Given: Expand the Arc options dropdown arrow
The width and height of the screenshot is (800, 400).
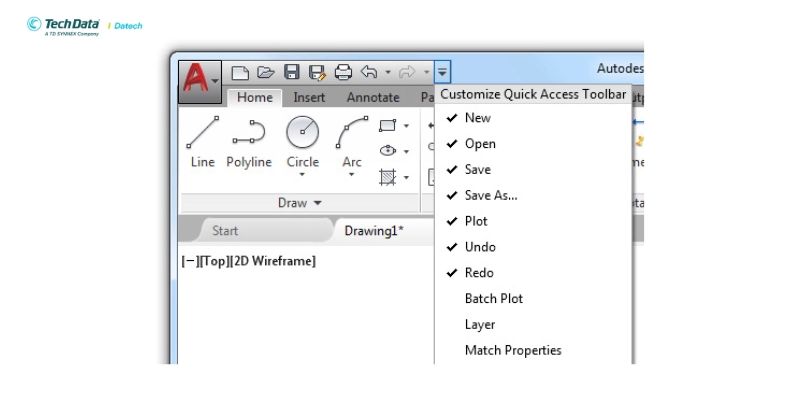Looking at the screenshot, I should (352, 175).
